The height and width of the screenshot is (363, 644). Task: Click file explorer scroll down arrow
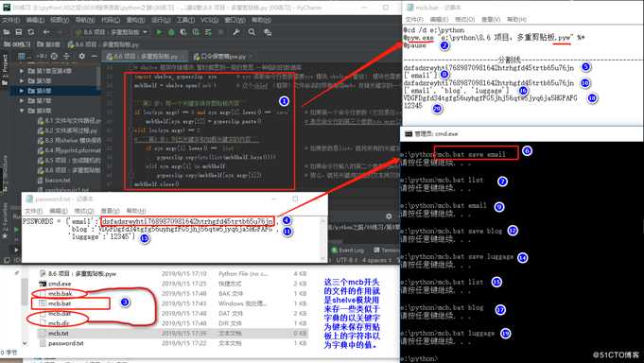pyautogui.click(x=25, y=342)
